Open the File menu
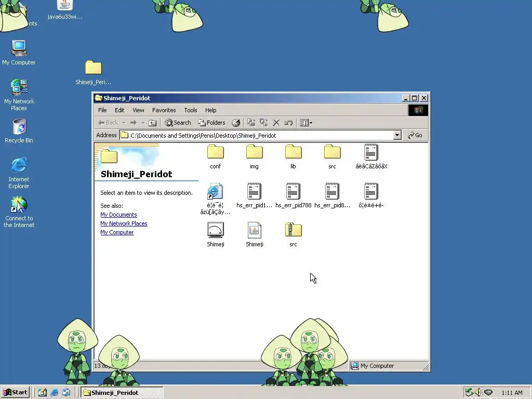The height and width of the screenshot is (399, 532). (102, 110)
